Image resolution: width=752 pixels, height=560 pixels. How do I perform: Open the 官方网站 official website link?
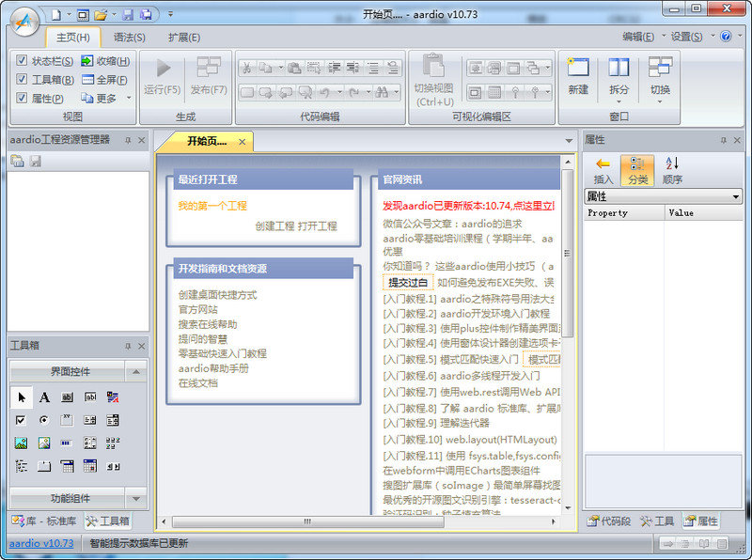(198, 309)
